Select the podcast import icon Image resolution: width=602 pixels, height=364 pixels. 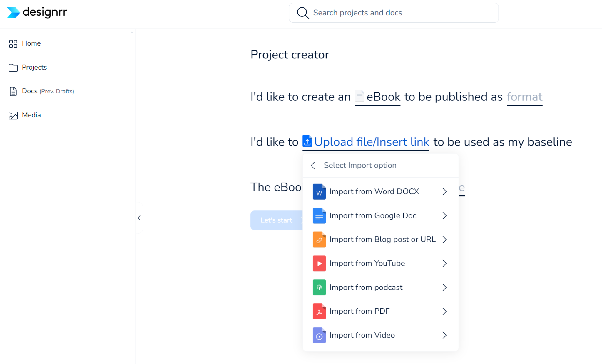coord(319,287)
